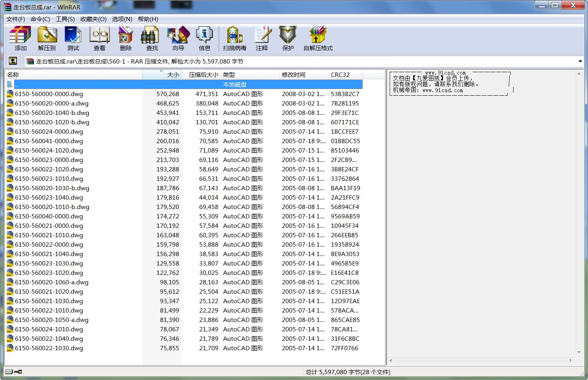Click the comment pane vertical scroll down arrow
The width and height of the screenshot is (588, 380).
[x=579, y=352]
